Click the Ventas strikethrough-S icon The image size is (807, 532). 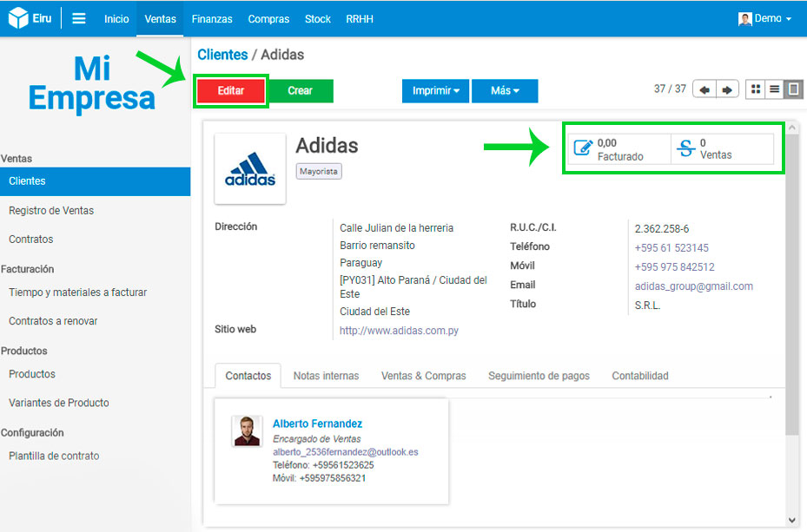point(685,148)
